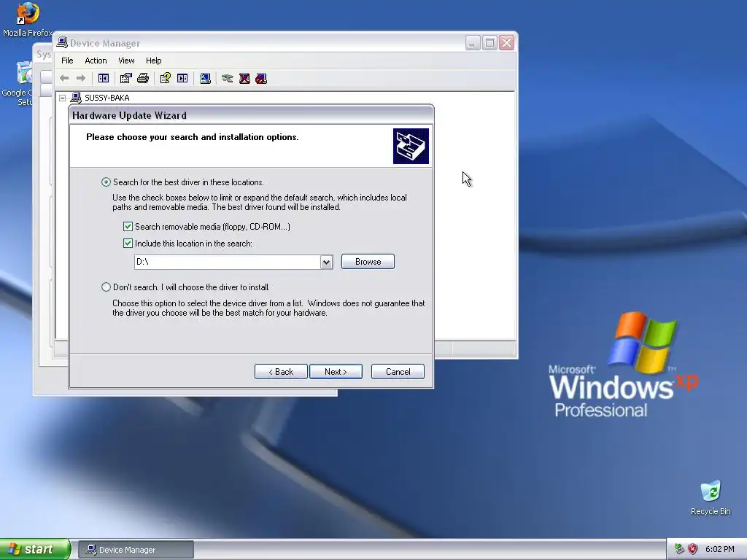Click the Hardware Update Wizard title bar
Screen dimensions: 747x560
(x=251, y=115)
